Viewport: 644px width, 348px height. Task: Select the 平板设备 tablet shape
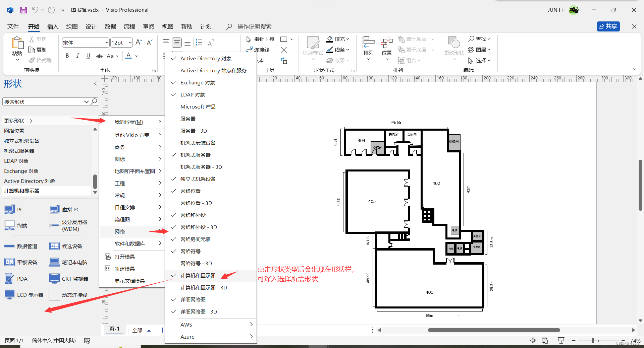point(21,262)
